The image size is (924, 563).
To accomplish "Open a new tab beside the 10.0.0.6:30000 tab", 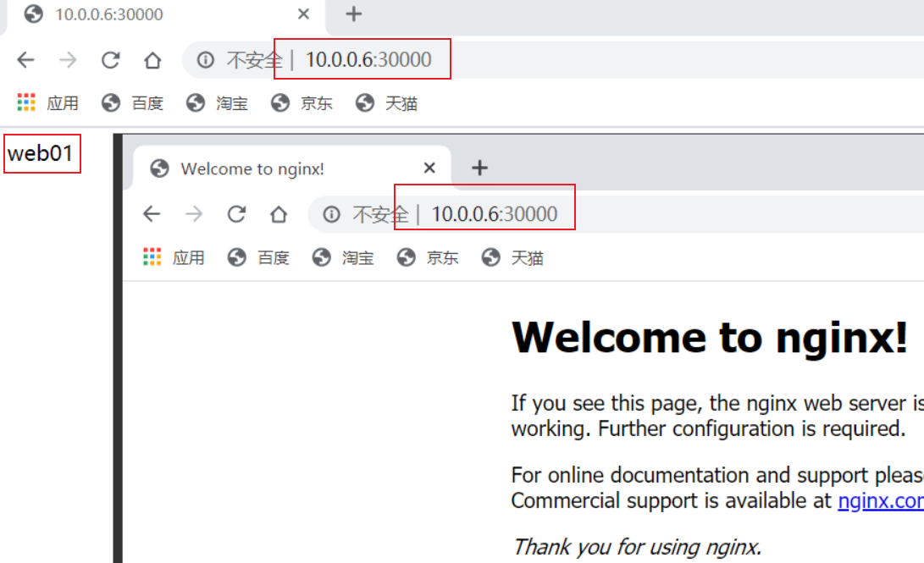I will click(x=354, y=14).
